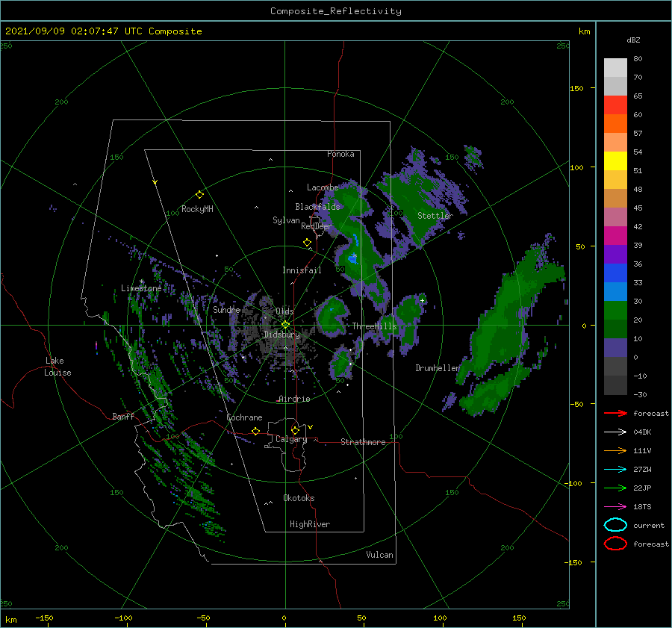
Task: Click the green echo cell west of ThreeHills
Action: click(x=331, y=316)
